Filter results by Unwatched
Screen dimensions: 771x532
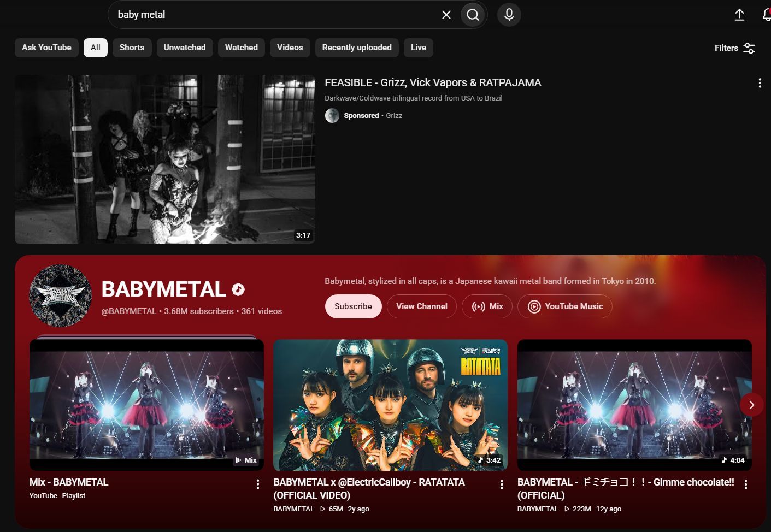pos(185,48)
